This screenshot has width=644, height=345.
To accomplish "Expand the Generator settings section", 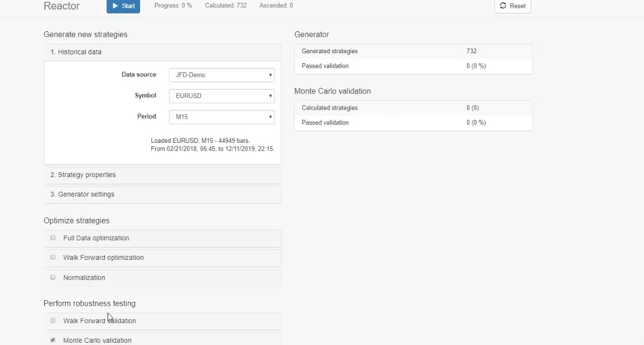I will point(162,194).
